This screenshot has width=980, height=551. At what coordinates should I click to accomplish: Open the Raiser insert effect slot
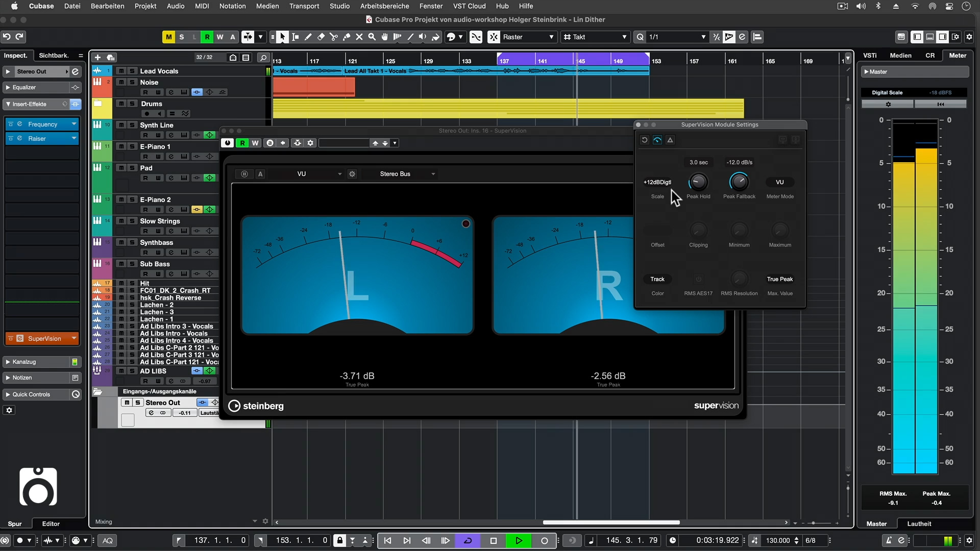coord(43,139)
